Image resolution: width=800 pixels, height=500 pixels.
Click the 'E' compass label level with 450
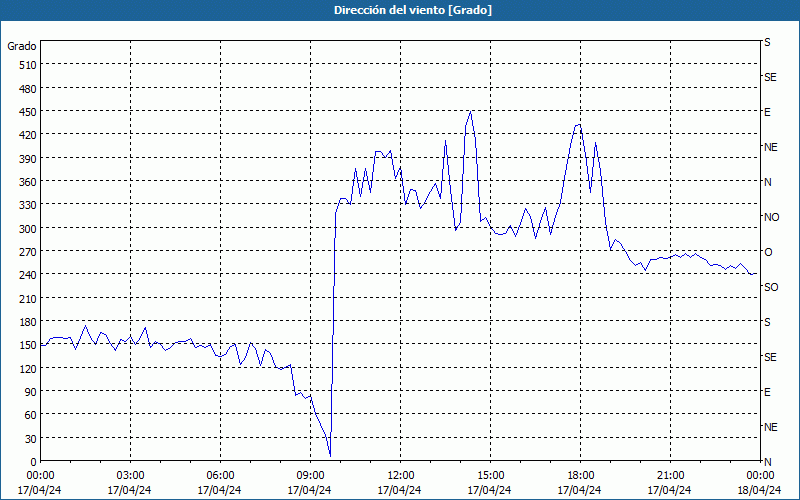(x=767, y=112)
